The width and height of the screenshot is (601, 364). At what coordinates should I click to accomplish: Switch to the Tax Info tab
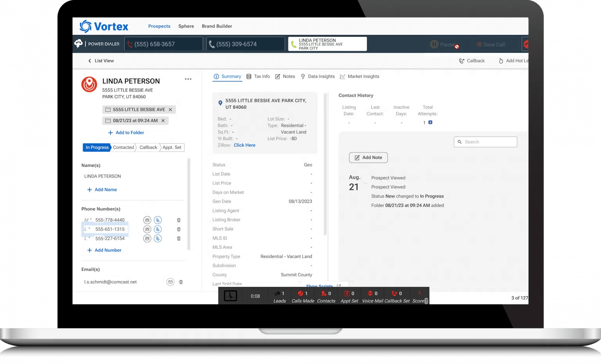point(258,77)
